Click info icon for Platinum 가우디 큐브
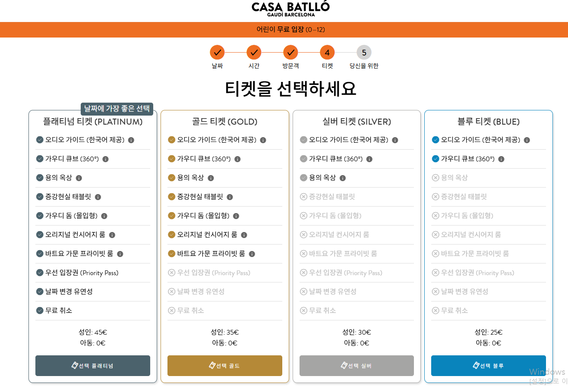The image size is (568, 392). (105, 159)
